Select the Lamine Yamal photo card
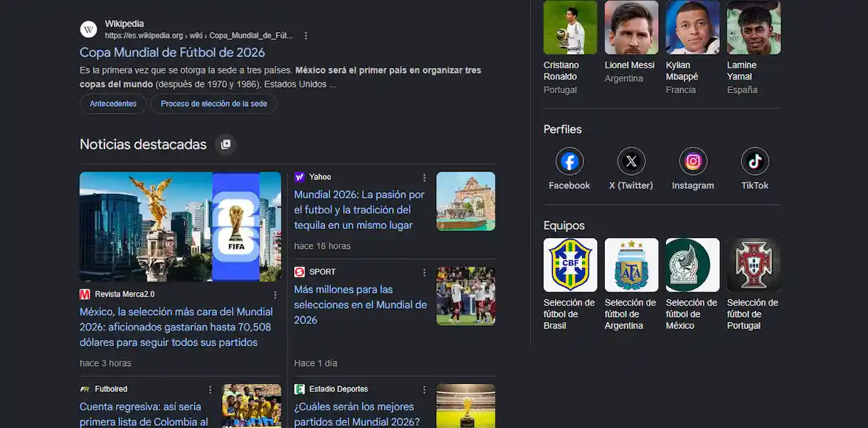The width and height of the screenshot is (868, 428). (753, 27)
